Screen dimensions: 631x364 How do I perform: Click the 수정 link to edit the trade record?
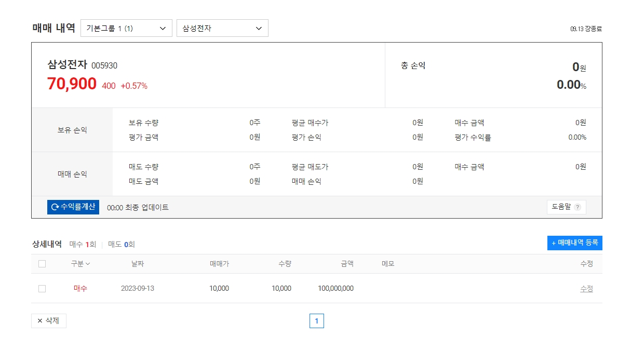[x=587, y=288]
